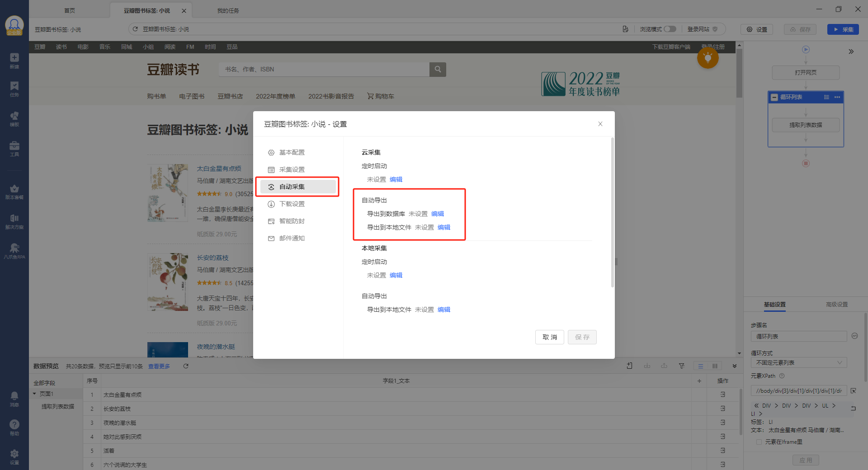Image resolution: width=868 pixels, height=470 pixels.
Task: Click the 新建 (new task) sidebar icon
Action: tap(14, 61)
